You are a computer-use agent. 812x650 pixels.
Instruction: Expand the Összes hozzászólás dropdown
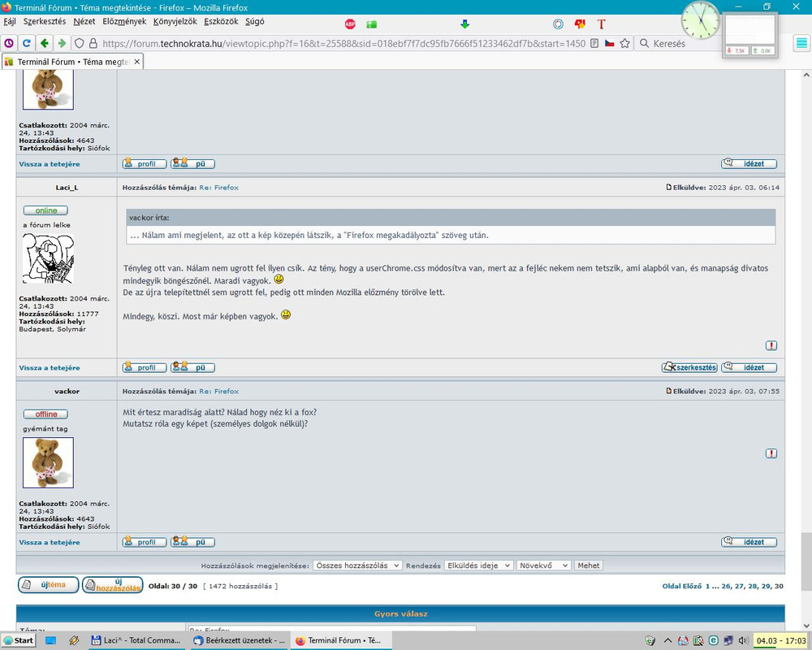[x=356, y=565]
